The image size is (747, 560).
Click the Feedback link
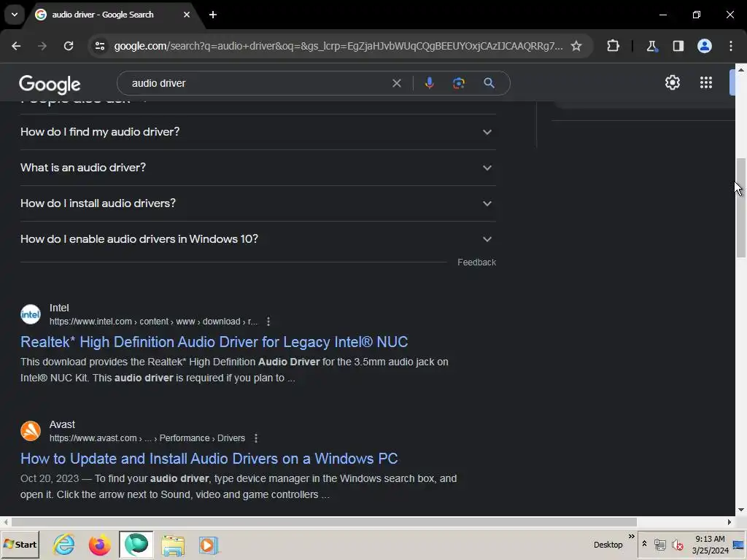pos(476,262)
